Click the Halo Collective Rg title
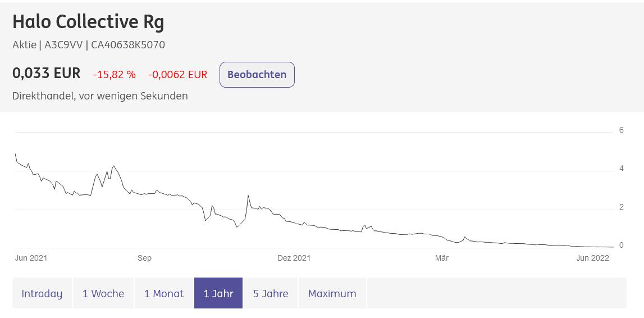This screenshot has width=644, height=318. pos(88,22)
